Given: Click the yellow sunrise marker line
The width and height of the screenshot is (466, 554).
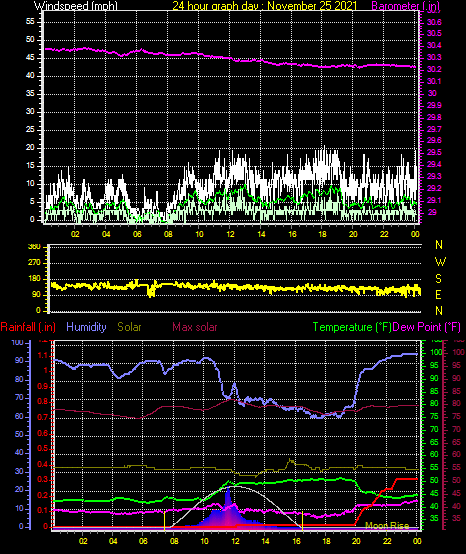Looking at the screenshot, I should coord(164,521).
